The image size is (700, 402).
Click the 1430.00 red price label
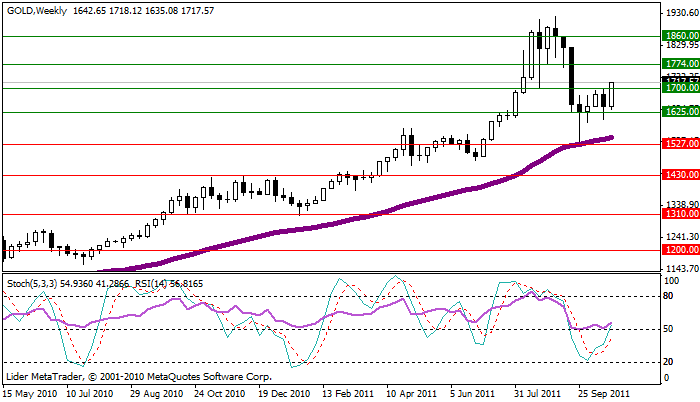point(680,175)
